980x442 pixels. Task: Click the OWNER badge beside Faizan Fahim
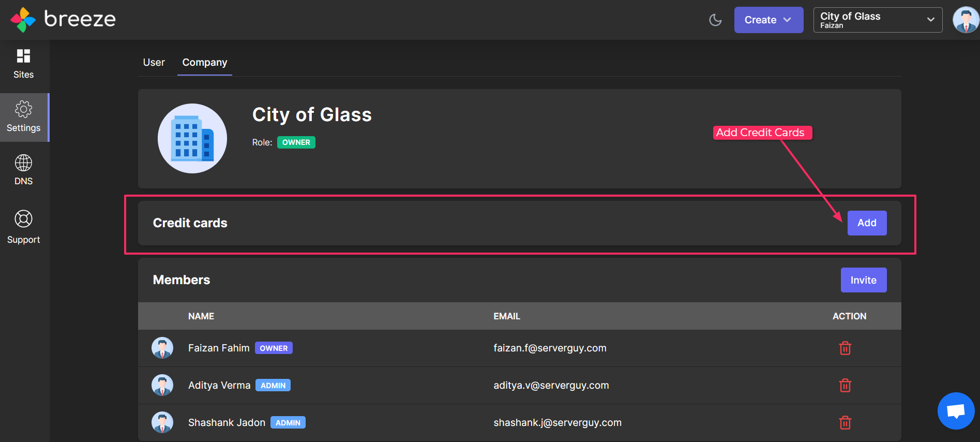pos(274,348)
